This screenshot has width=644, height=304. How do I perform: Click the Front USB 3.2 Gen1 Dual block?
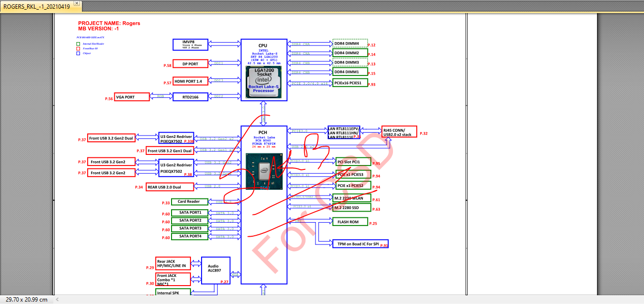(x=170, y=151)
